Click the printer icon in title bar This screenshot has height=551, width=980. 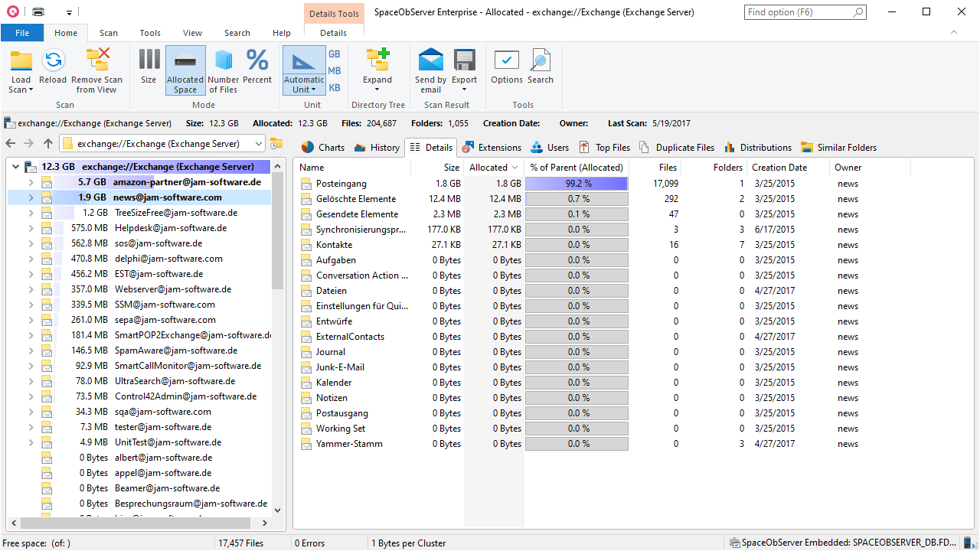coord(38,12)
